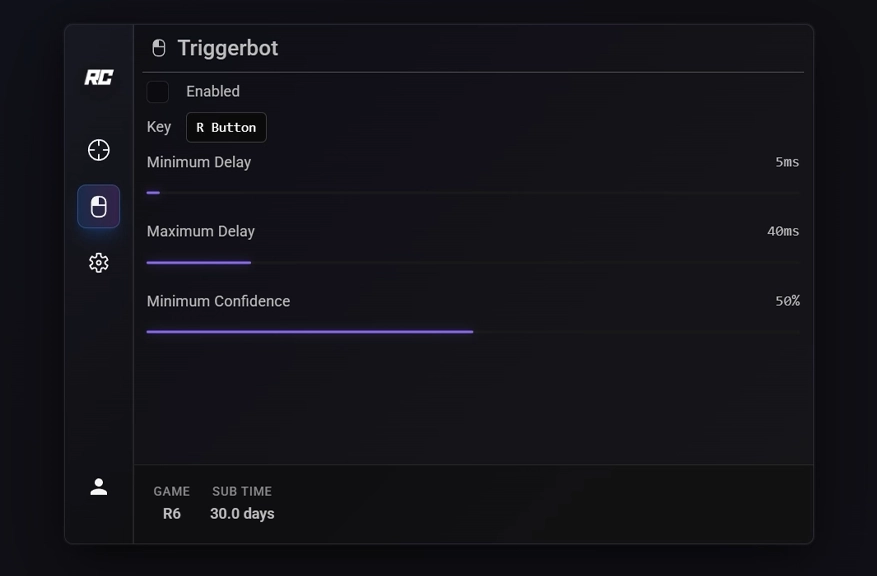Click the Key label text
Image resolution: width=877 pixels, height=576 pixels.
click(x=159, y=127)
